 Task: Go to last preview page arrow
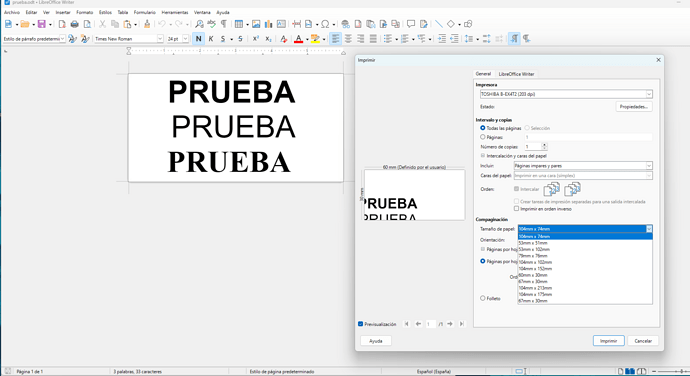coord(461,324)
